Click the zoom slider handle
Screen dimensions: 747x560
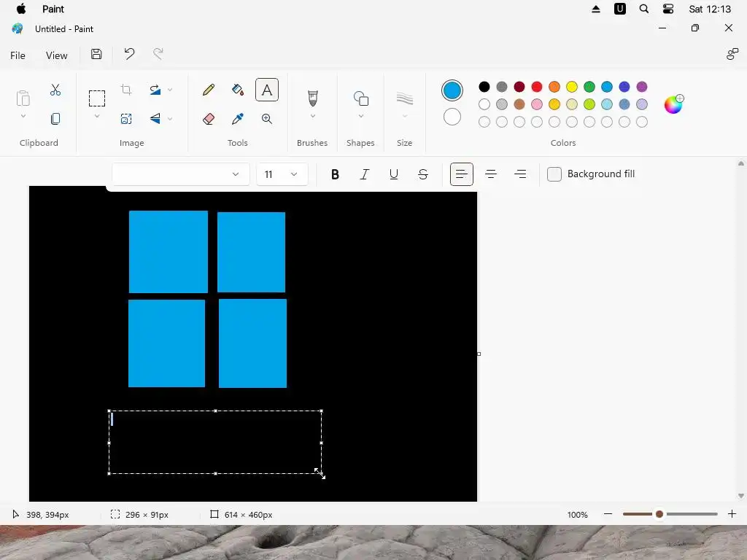pos(659,514)
